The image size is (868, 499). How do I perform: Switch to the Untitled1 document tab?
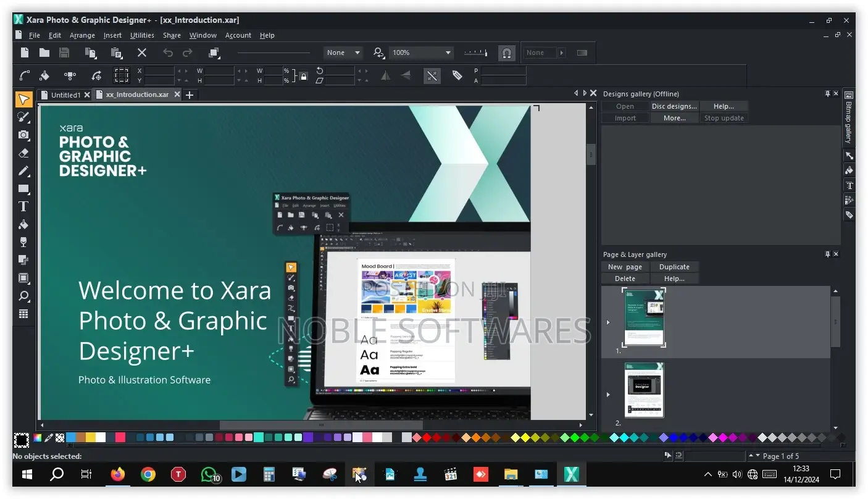[65, 95]
